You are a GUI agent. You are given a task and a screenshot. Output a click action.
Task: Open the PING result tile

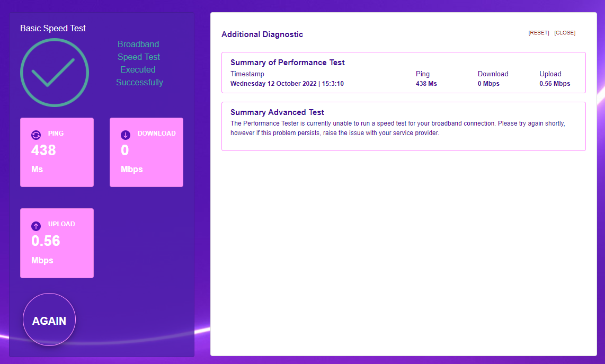tap(57, 152)
